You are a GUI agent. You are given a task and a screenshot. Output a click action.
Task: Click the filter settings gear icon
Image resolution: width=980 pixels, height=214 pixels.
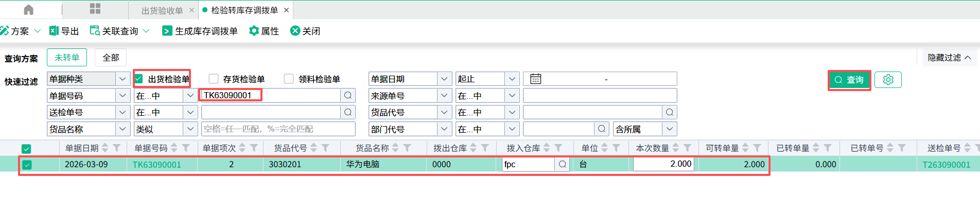tap(888, 80)
